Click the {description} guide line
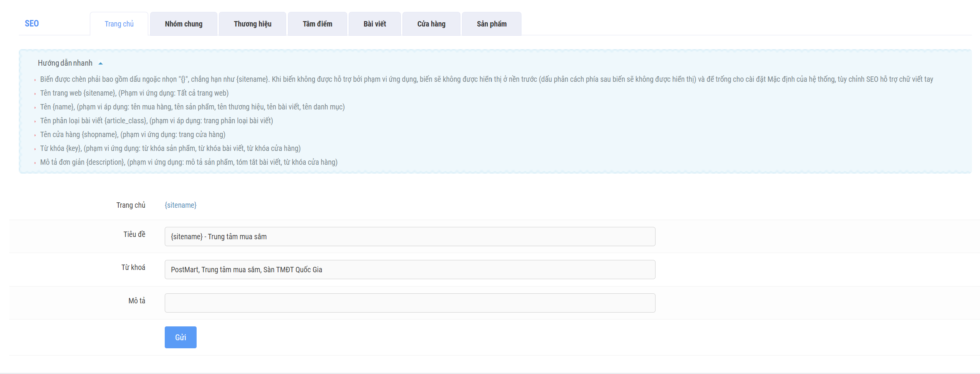 (189, 162)
